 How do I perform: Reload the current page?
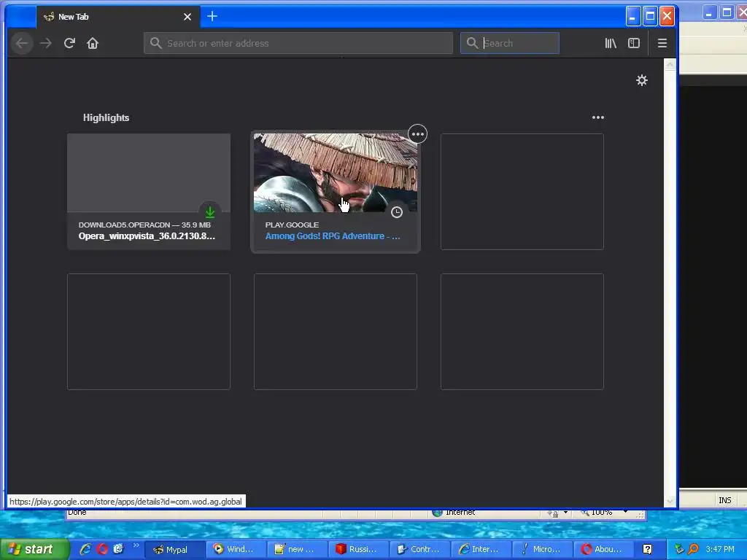click(x=69, y=43)
